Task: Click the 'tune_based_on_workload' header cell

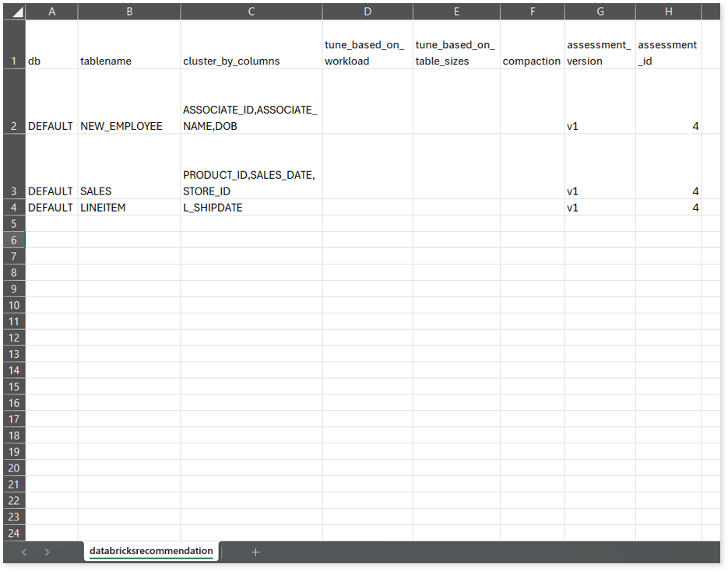Action: click(x=368, y=44)
